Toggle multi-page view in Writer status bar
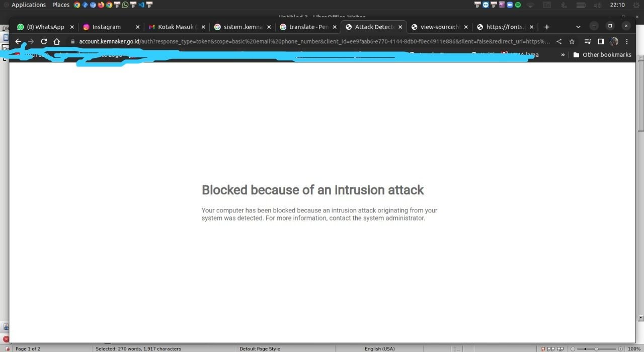Image resolution: width=644 pixels, height=352 pixels. [551, 348]
